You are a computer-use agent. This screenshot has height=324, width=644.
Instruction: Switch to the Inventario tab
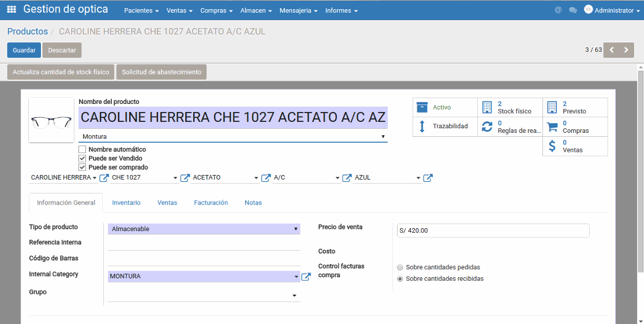click(x=126, y=203)
